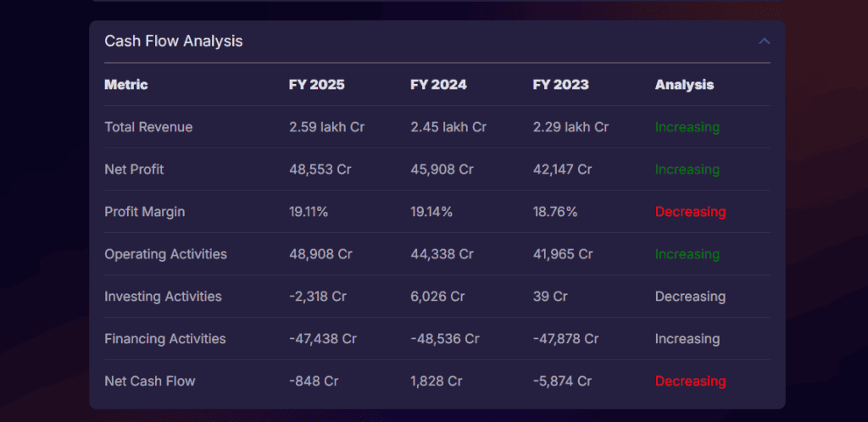
Task: Click the red Decreasing label for Net Cash Flow
Action: (x=690, y=381)
